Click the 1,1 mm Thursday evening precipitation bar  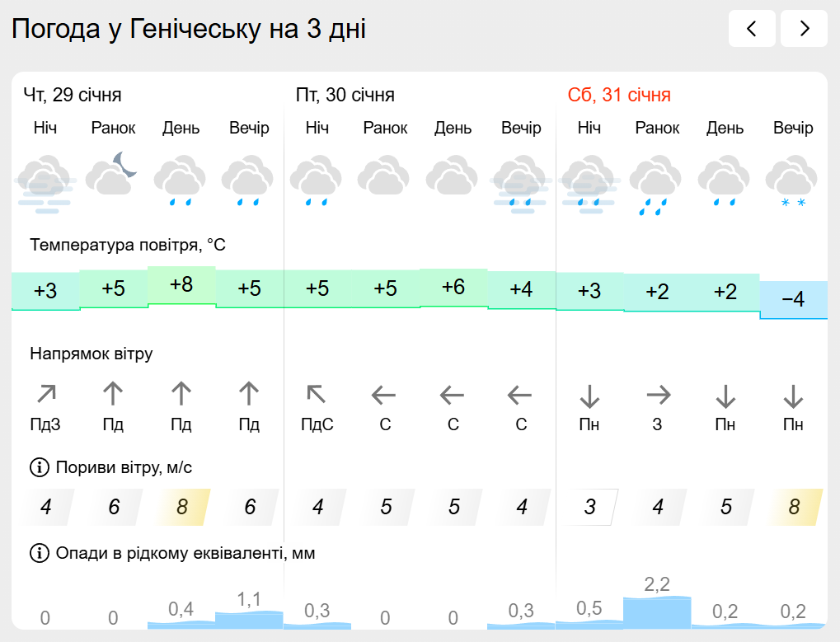pos(249,619)
